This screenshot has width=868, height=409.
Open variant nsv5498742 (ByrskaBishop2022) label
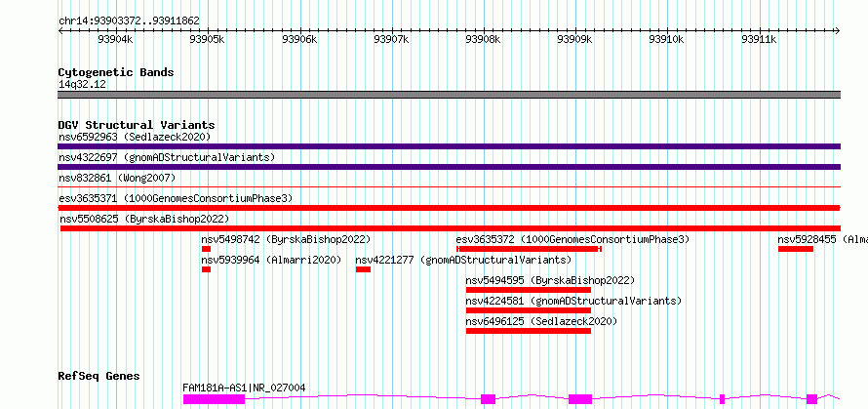(286, 239)
